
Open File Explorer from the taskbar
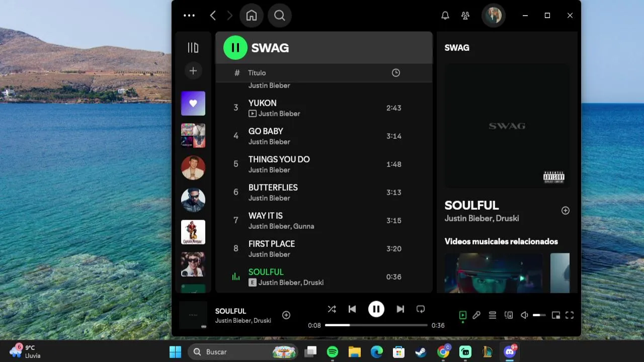[355, 352]
